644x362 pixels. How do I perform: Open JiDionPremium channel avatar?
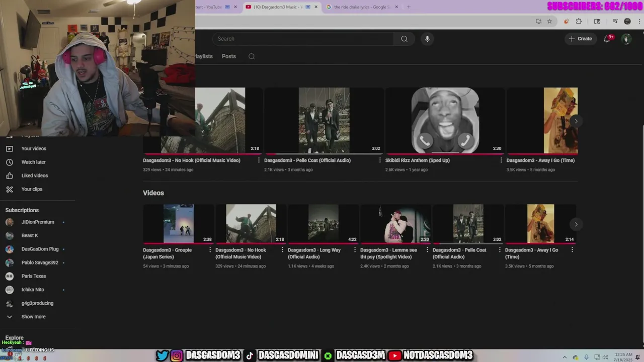click(9, 222)
